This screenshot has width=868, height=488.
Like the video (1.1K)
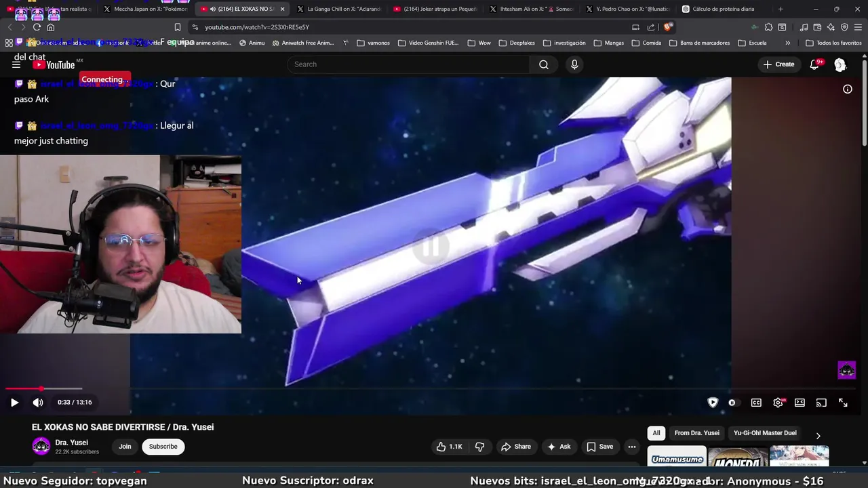point(449,447)
